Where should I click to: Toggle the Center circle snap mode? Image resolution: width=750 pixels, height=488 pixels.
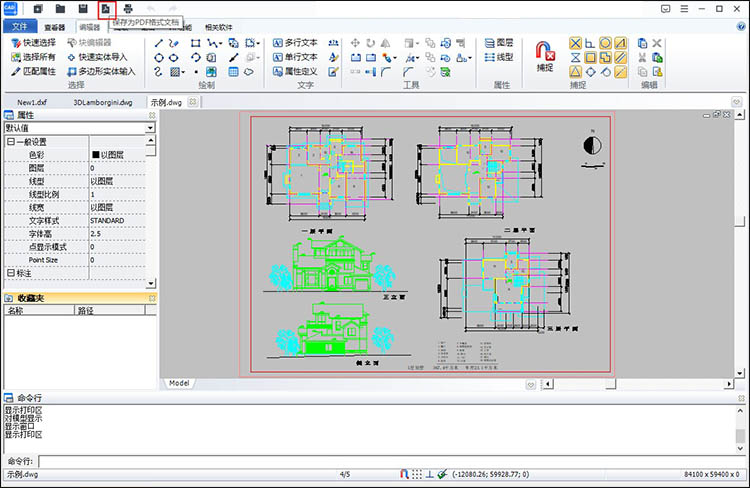pos(605,44)
